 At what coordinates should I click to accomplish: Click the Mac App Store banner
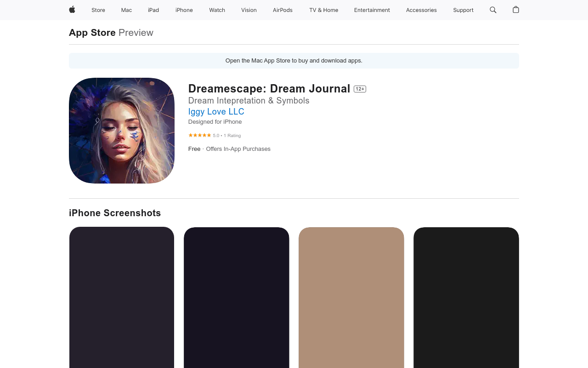coord(294,61)
